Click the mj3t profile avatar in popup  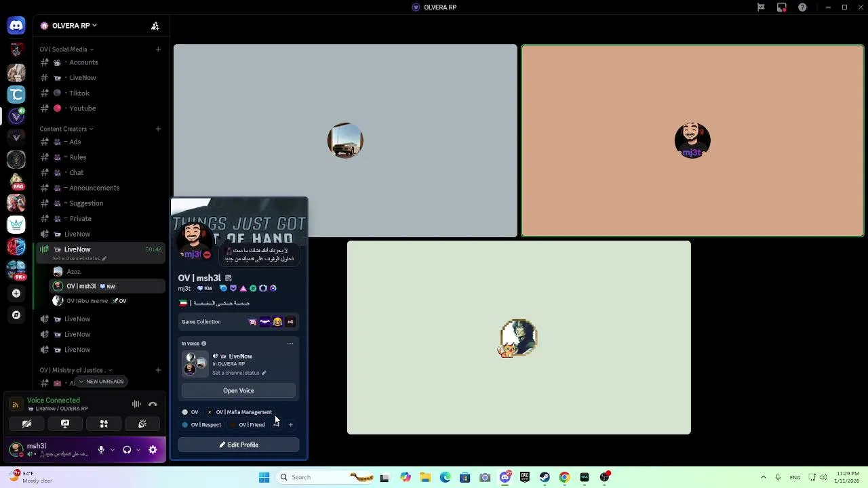[194, 241]
